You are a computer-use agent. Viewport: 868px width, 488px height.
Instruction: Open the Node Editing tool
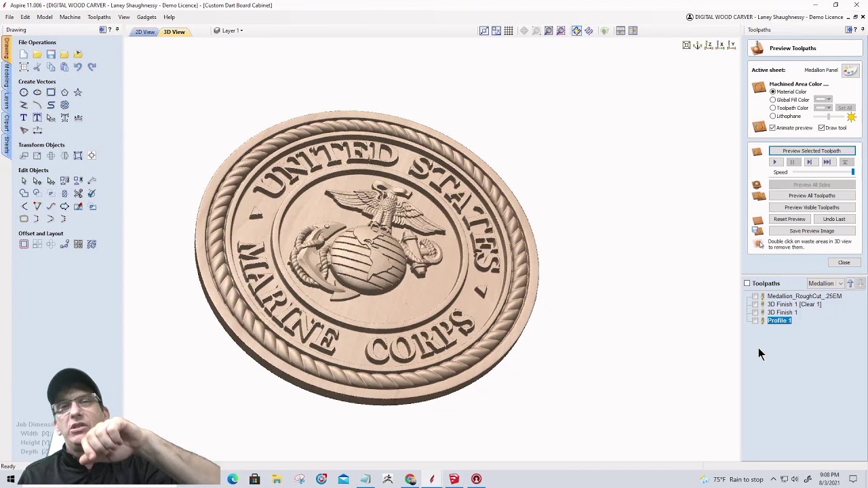pyautogui.click(x=37, y=181)
